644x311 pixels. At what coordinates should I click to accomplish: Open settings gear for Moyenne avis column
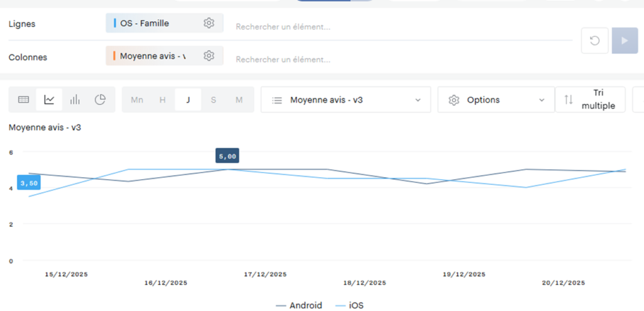pos(209,56)
